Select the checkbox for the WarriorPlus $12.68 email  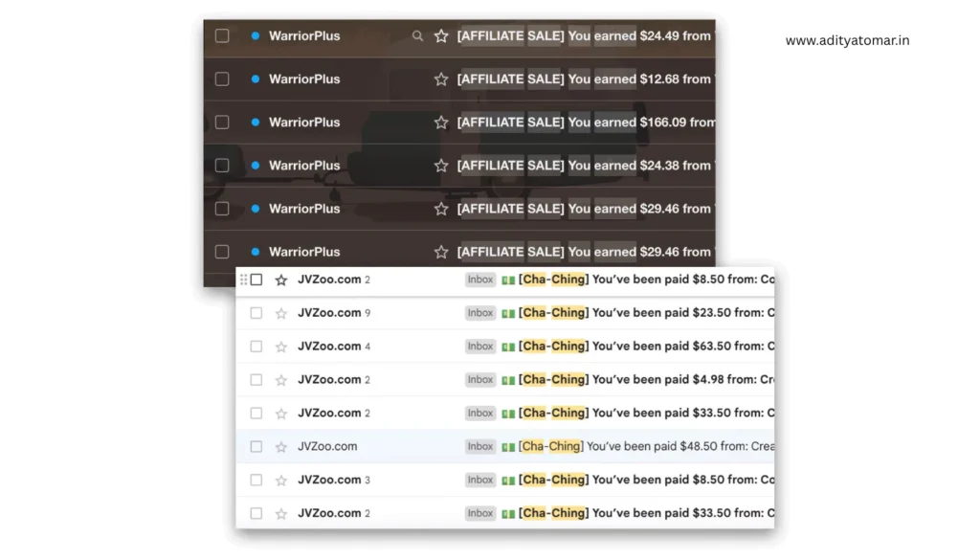pyautogui.click(x=222, y=79)
